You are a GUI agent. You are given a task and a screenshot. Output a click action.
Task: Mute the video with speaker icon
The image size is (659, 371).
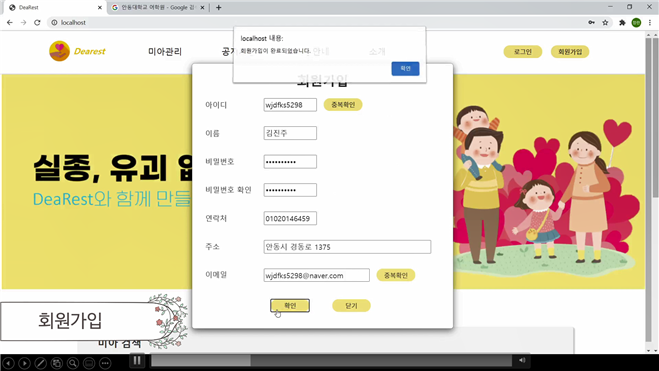click(x=522, y=360)
